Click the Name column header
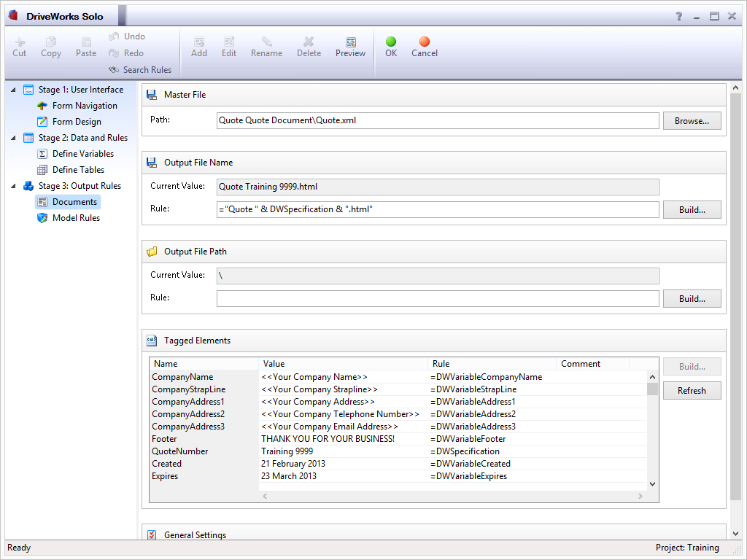The width and height of the screenshot is (747, 560). (204, 364)
